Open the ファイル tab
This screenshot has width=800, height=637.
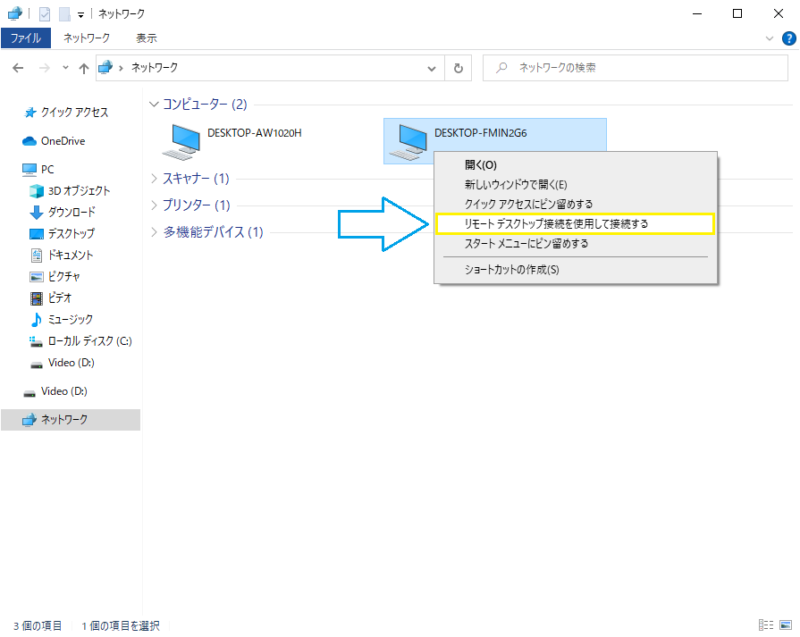tap(26, 38)
